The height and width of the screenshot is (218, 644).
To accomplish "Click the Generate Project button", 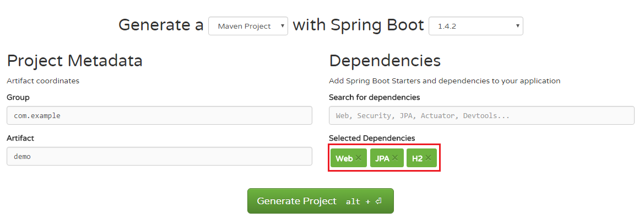I will (321, 201).
